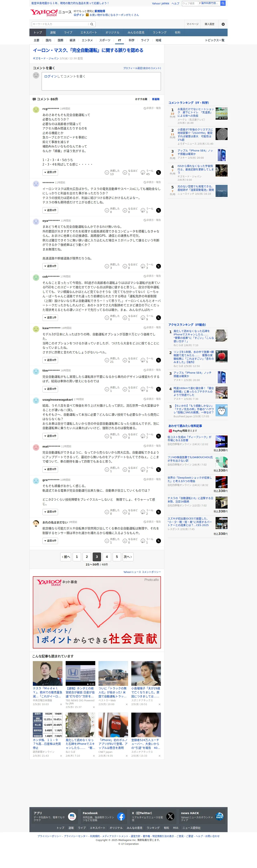Image resolution: width=257 pixels, height=868 pixels.
Task: Click the Yahoo! JAPAN news logo
Action: click(50, 13)
